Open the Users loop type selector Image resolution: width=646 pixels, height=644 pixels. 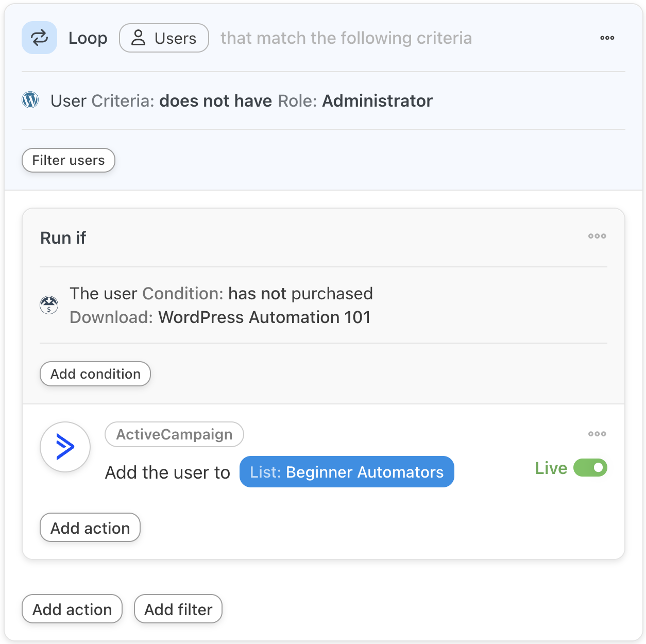click(x=164, y=38)
